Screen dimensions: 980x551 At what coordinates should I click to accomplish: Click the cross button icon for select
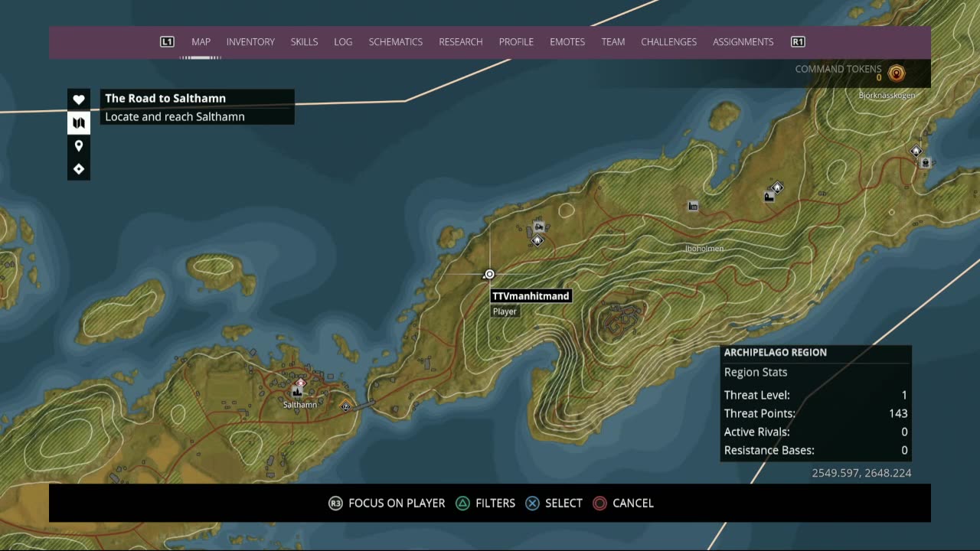click(x=532, y=503)
